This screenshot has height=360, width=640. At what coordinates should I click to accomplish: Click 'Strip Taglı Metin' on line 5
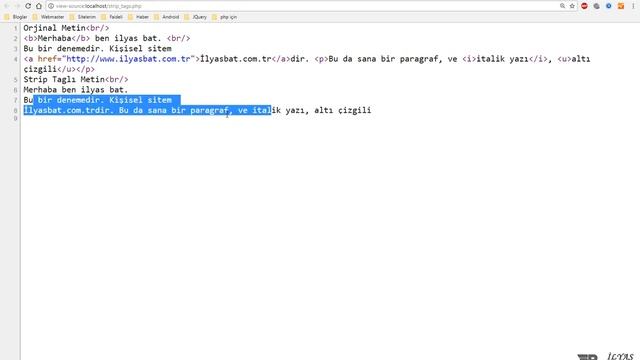[x=64, y=80]
